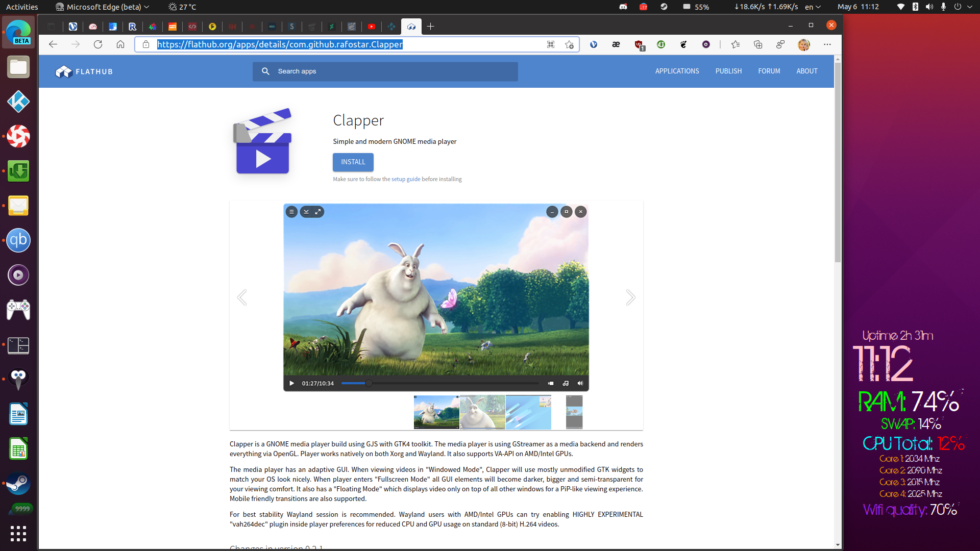The height and width of the screenshot is (551, 980).
Task: Click the Flathub logo
Action: [x=84, y=71]
